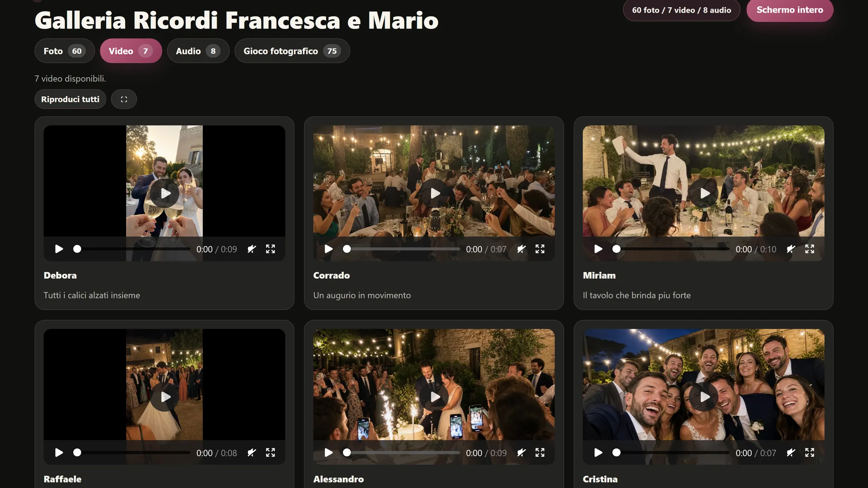Click the center play overlay on Cristina's video
The image size is (868, 488).
pyautogui.click(x=703, y=397)
